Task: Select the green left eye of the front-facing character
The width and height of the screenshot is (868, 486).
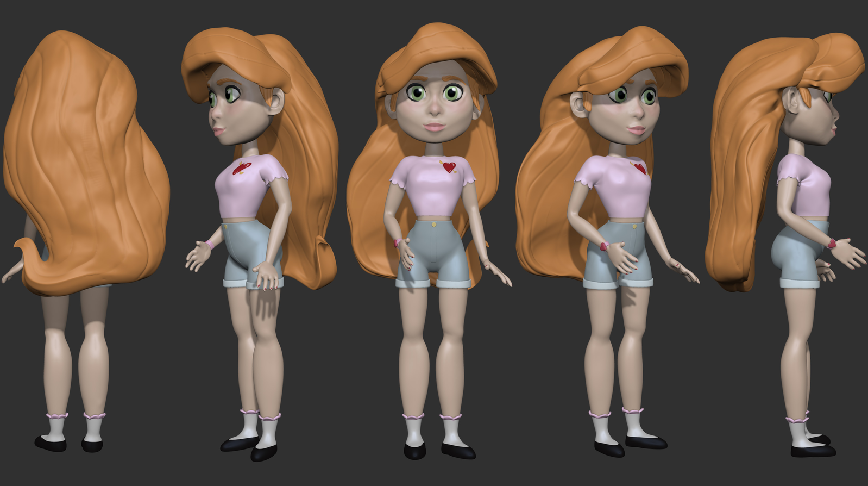Action: (x=417, y=94)
